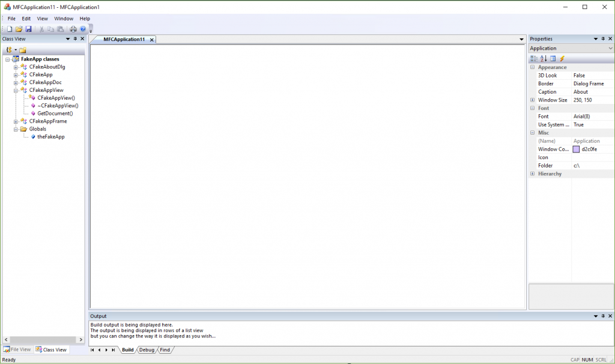Expand the CFakeAppDoc class node
Screen dimensions: 615x364
(x=16, y=83)
